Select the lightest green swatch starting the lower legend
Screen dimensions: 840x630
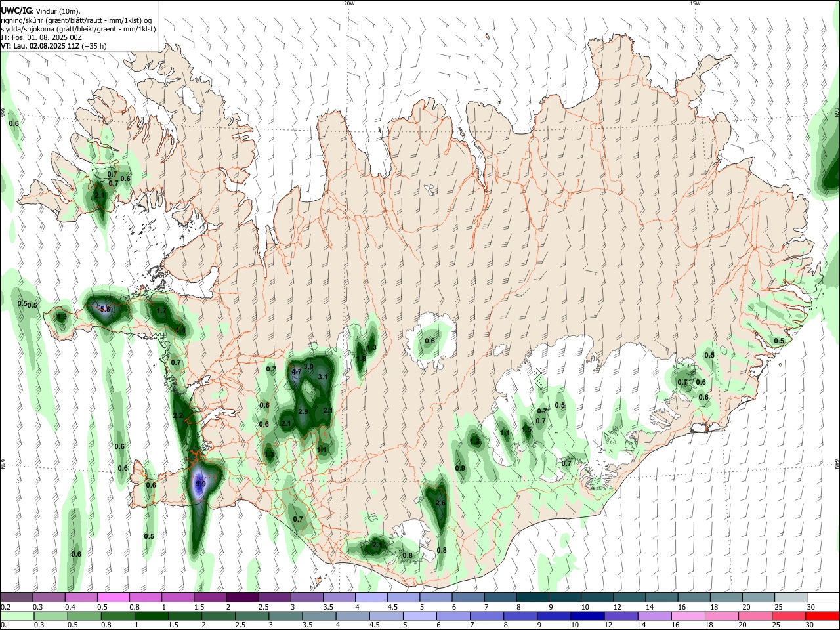tap(17, 616)
